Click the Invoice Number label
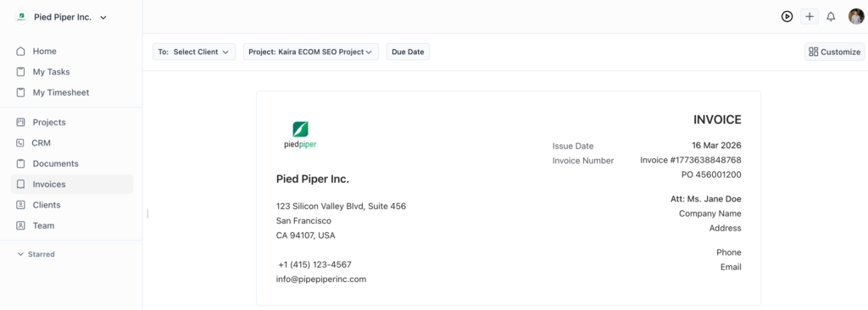This screenshot has width=868, height=310. click(x=583, y=161)
